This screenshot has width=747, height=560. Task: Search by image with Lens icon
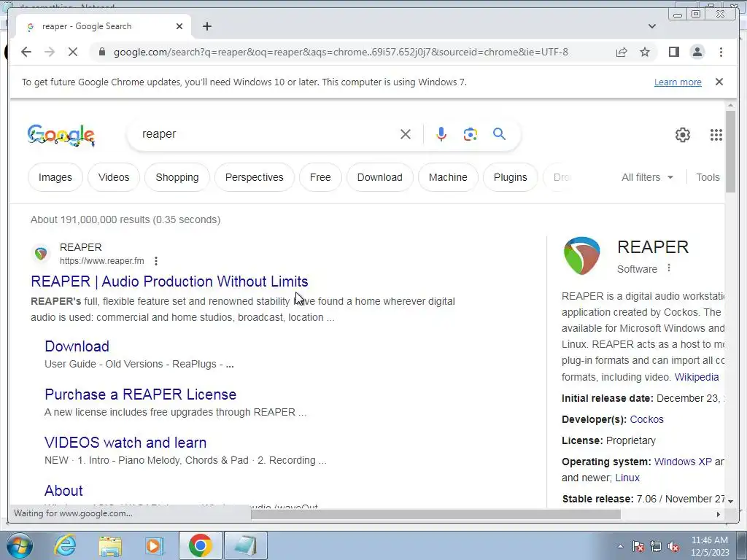point(471,134)
